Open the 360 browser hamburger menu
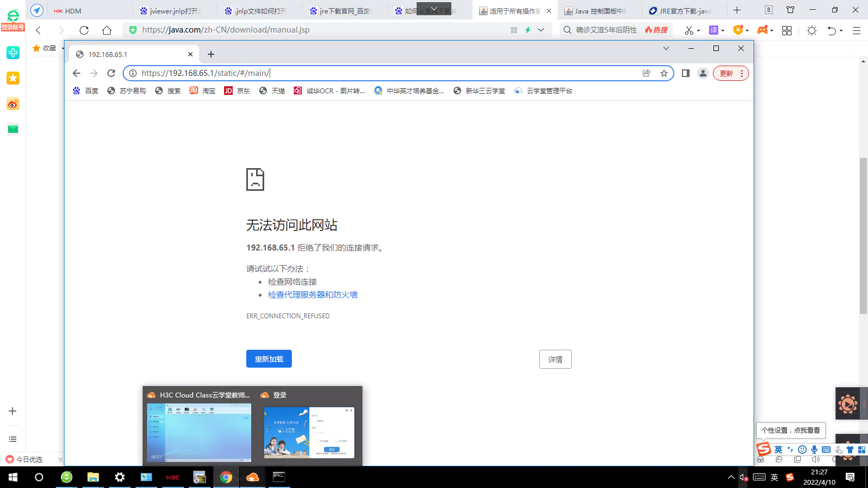This screenshot has width=868, height=488. tap(857, 30)
